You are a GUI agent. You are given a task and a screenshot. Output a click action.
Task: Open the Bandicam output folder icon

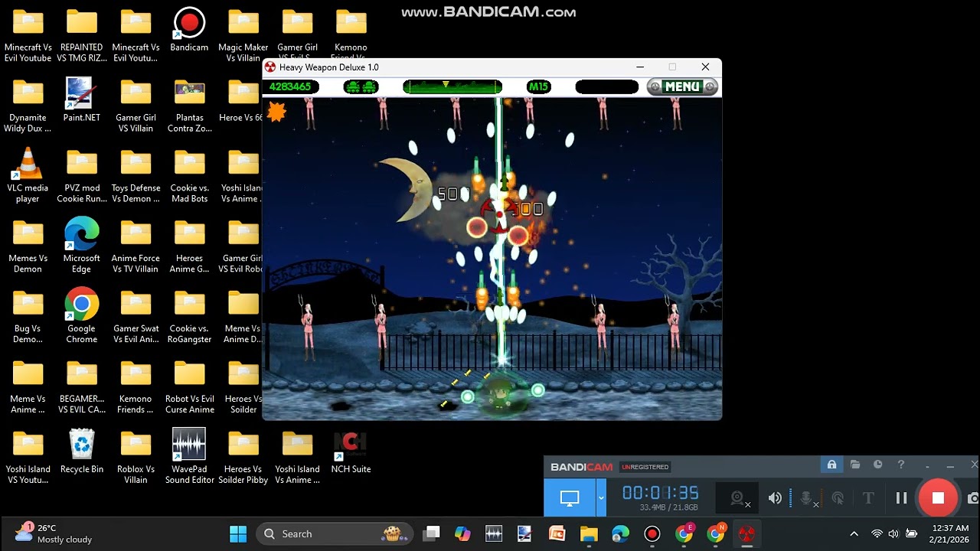pyautogui.click(x=855, y=465)
